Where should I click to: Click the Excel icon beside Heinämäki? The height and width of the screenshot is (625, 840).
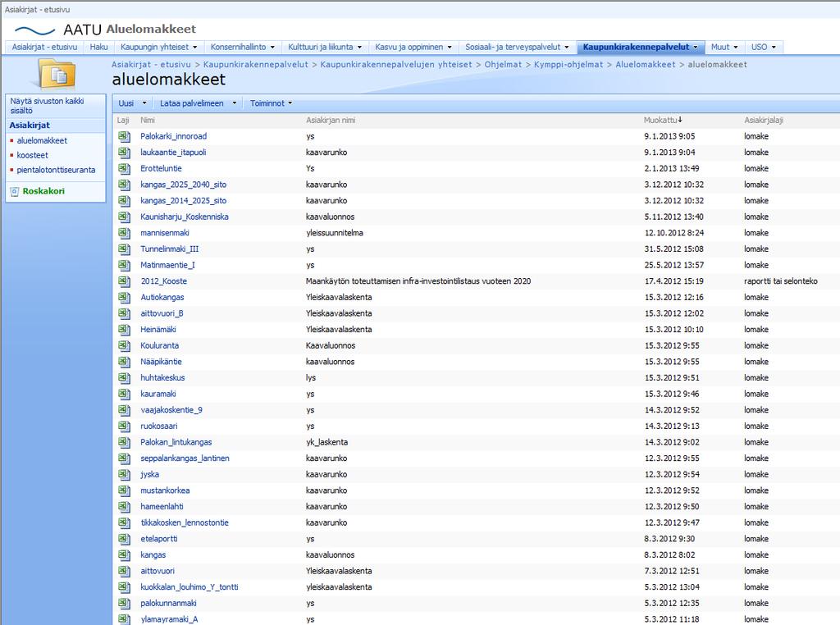[x=125, y=330]
